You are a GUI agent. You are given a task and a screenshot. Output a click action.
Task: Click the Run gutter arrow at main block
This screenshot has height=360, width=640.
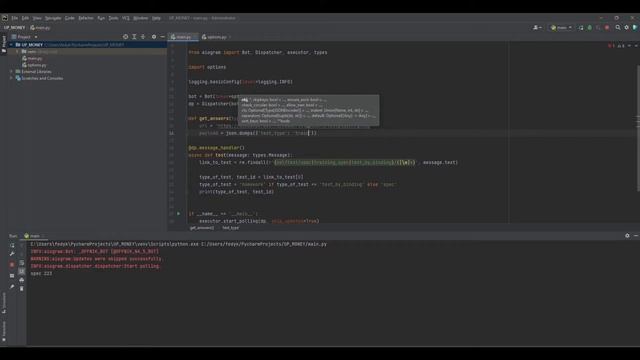coord(178,213)
